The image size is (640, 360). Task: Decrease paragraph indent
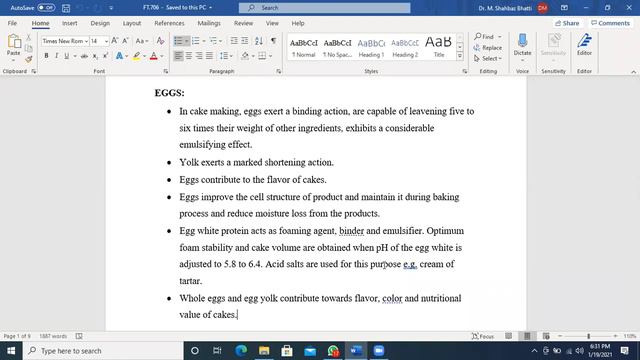[x=234, y=41]
